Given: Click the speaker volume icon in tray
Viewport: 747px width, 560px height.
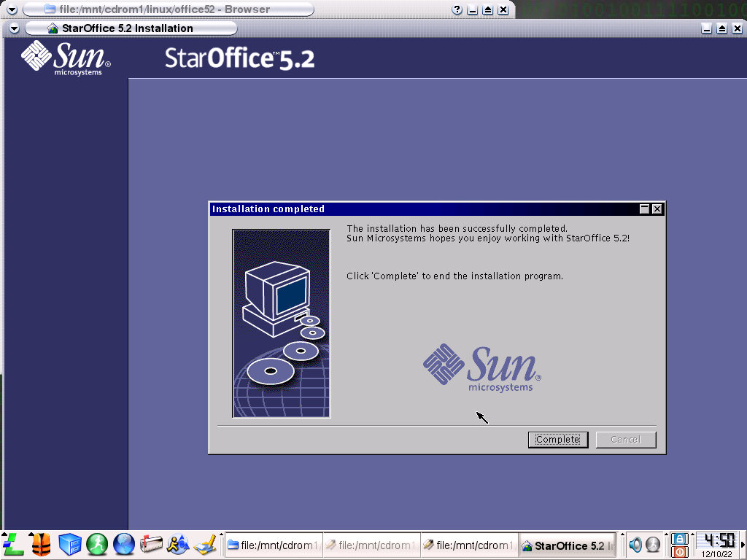Looking at the screenshot, I should coord(635,545).
